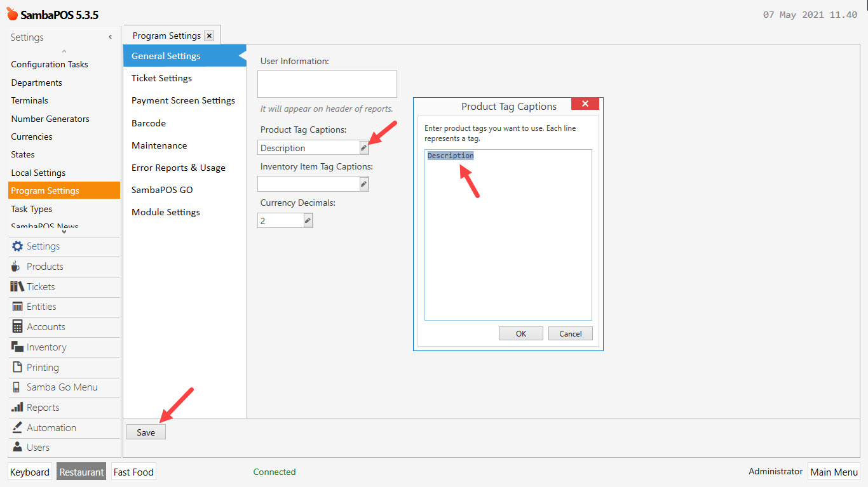Confirm the Product Tag Captions with OK
The height and width of the screenshot is (487, 868).
(520, 333)
